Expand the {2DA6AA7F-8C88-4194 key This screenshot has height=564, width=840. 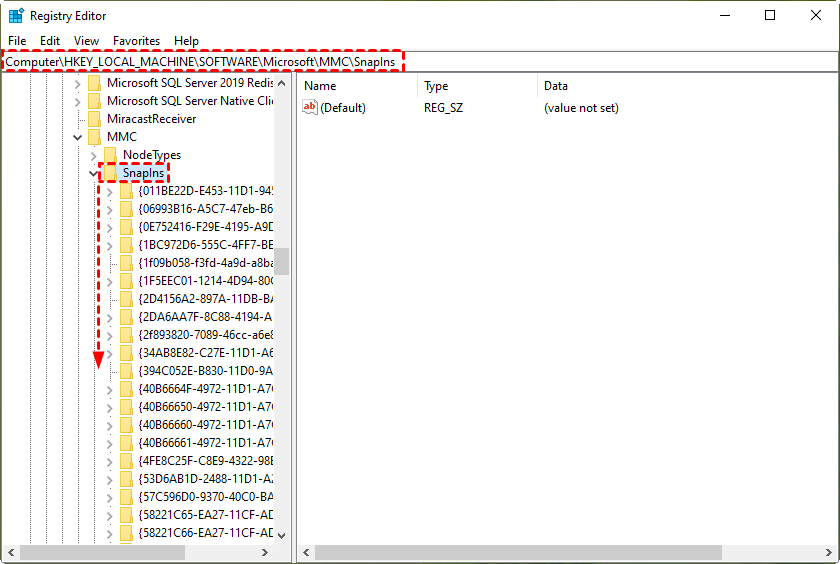110,318
